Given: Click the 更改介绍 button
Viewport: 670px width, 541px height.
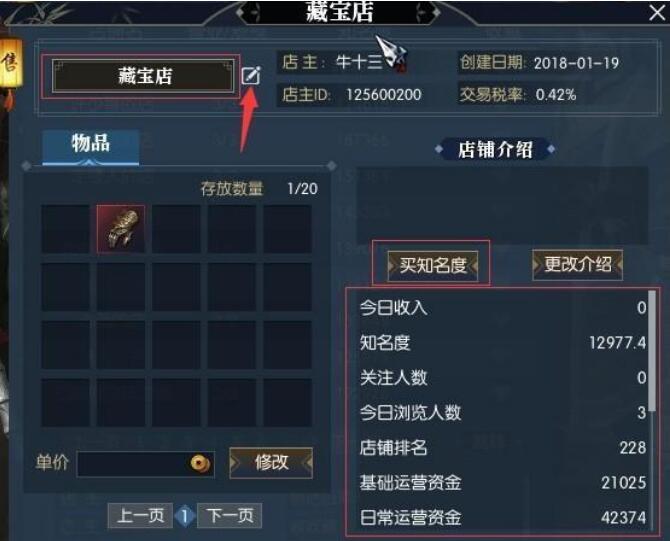Looking at the screenshot, I should [x=577, y=265].
